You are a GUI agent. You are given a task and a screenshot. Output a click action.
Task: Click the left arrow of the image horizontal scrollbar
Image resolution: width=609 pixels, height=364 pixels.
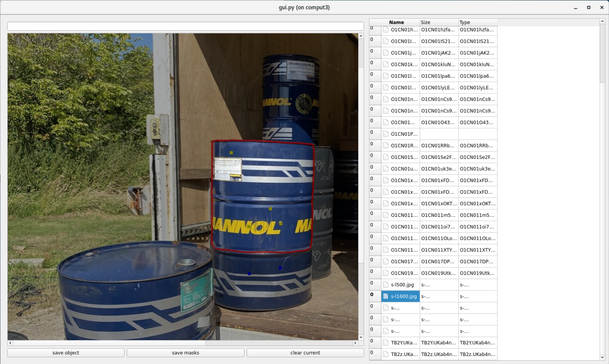[10, 343]
